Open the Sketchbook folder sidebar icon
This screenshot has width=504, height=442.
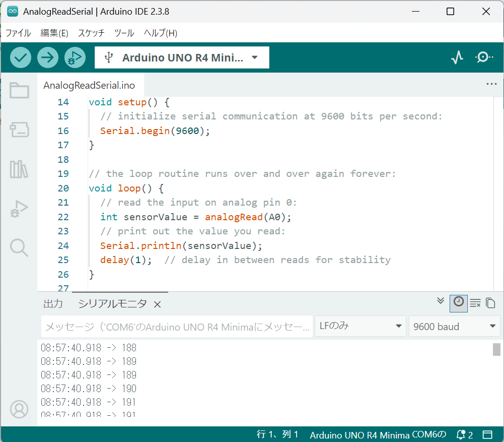[x=19, y=91]
